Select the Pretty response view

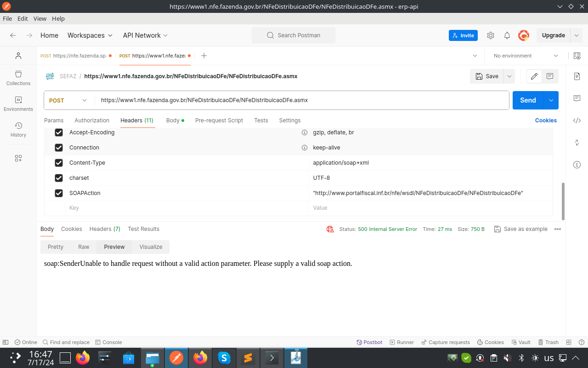click(56, 247)
